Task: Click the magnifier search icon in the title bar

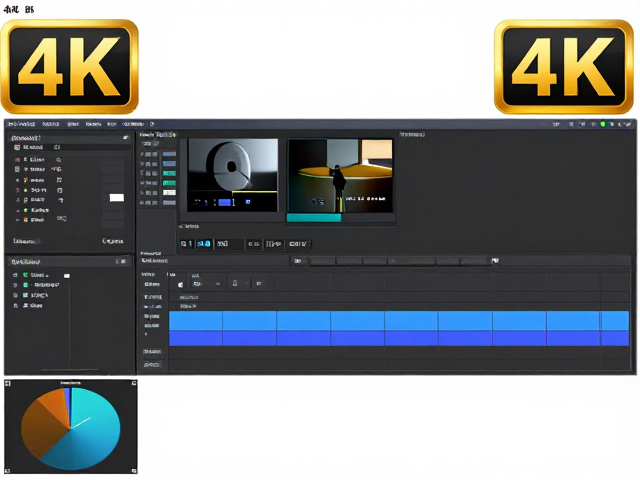Action: (571, 124)
